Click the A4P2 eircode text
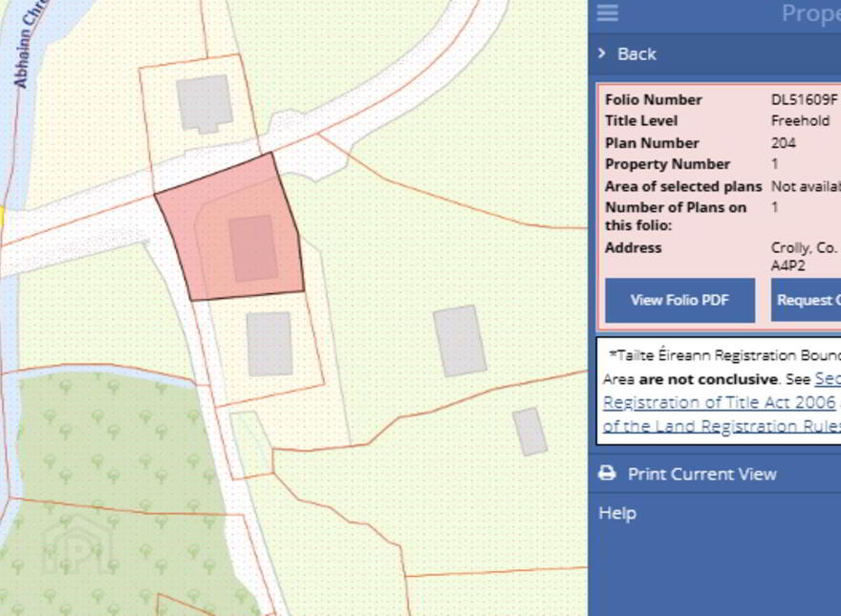Image resolution: width=841 pixels, height=616 pixels. pos(787,266)
